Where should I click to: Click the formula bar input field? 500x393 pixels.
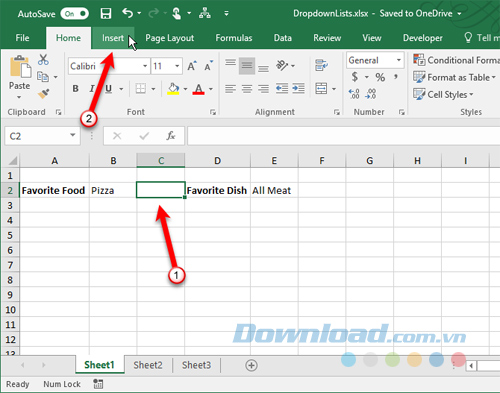[343, 136]
